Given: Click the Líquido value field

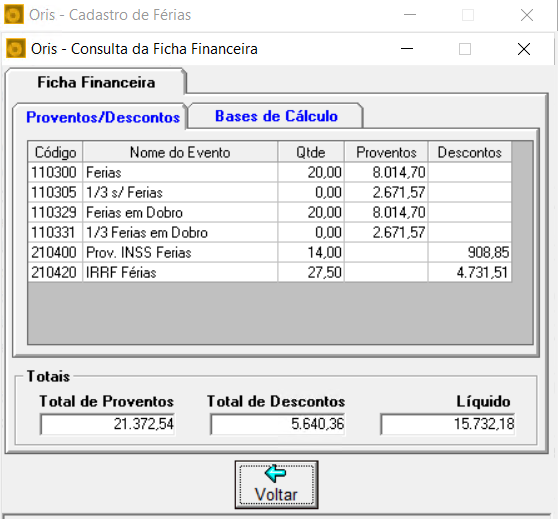Looking at the screenshot, I should tap(448, 424).
